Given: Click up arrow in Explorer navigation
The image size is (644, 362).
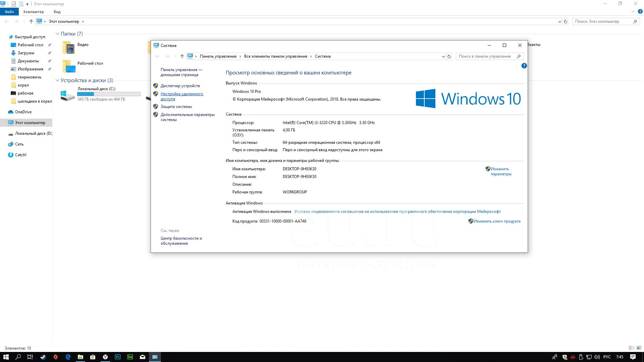Looking at the screenshot, I should [x=31, y=21].
